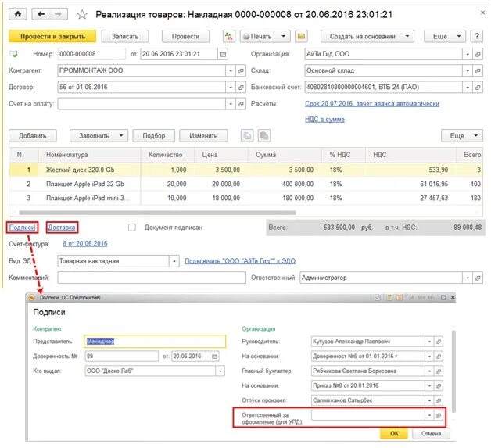Open Счет на оплату record icon

[241, 104]
